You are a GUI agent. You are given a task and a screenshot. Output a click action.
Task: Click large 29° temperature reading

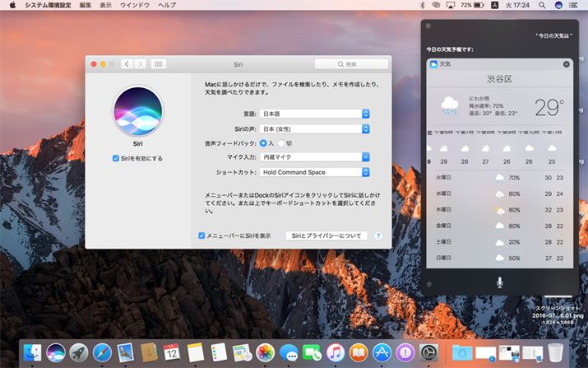[x=549, y=107]
